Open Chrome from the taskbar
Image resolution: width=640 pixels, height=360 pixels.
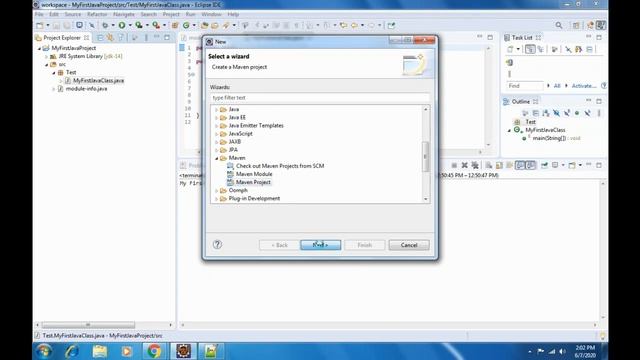click(x=154, y=351)
